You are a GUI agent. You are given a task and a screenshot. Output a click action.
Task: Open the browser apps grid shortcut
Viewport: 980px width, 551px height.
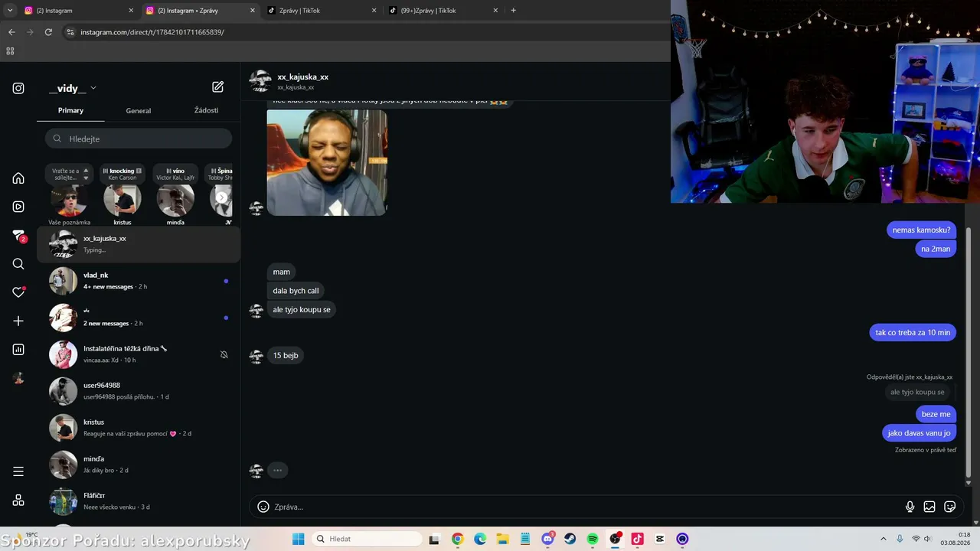click(x=10, y=51)
